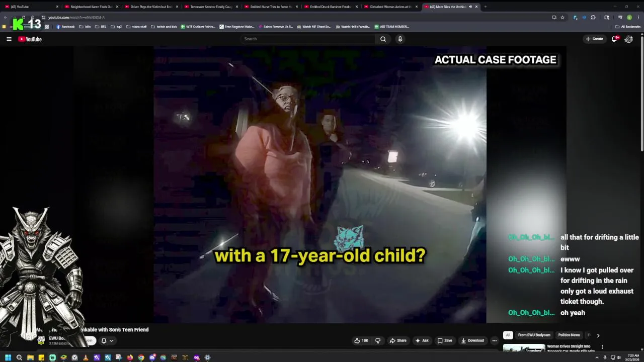Select the All filter chip
Image resolution: width=644 pixels, height=362 pixels.
(x=508, y=335)
